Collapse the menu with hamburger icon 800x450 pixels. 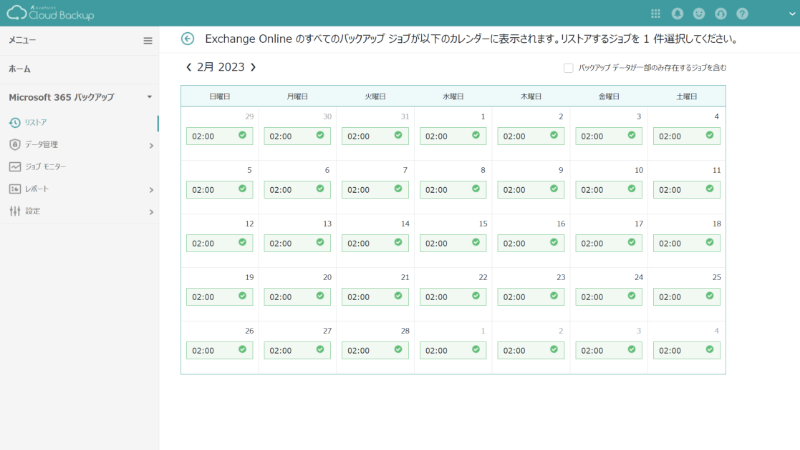pos(148,41)
